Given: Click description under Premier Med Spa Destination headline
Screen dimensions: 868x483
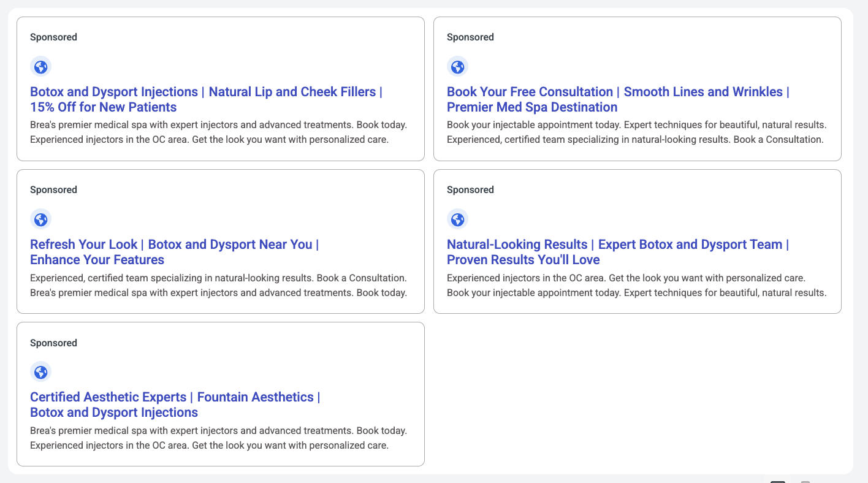Looking at the screenshot, I should pos(636,132).
